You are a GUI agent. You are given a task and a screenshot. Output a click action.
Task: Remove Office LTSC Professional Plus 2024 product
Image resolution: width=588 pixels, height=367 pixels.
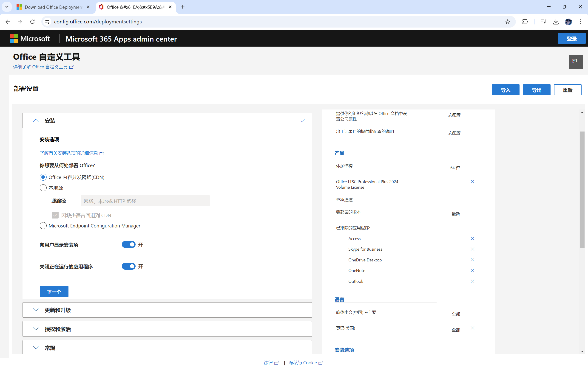[x=472, y=182]
